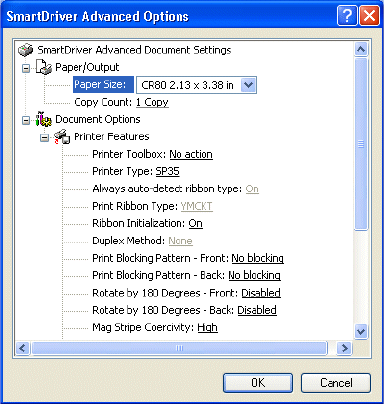Click the horizontal scrollbar left arrow

(x=22, y=348)
